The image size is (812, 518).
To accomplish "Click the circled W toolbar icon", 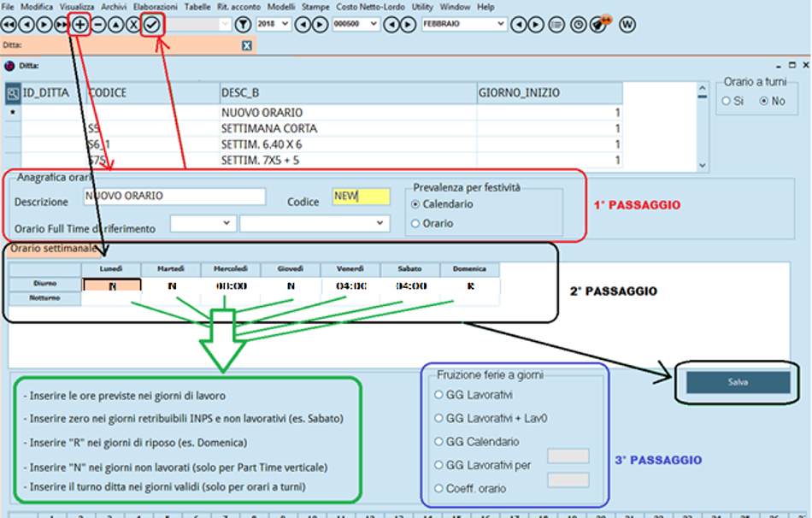I will (x=627, y=24).
